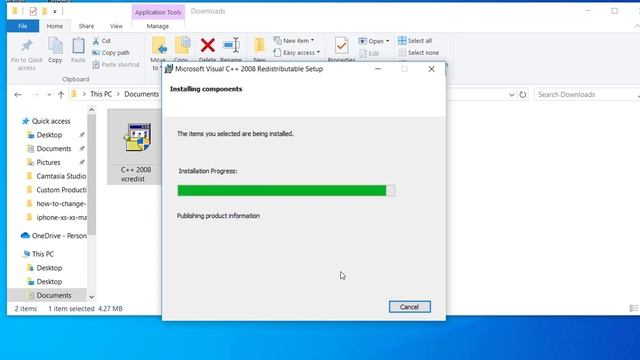Select OneDrive - Person in navigation pane

click(54, 236)
